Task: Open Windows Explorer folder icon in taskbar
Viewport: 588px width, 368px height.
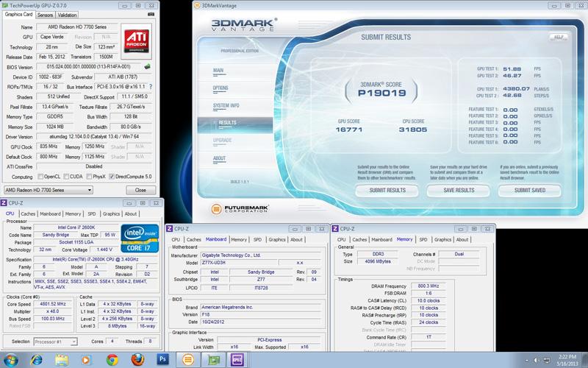Action: coord(62,360)
